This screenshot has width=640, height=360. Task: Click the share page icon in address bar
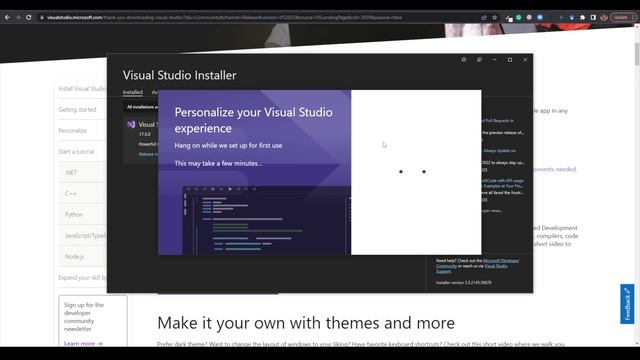(x=484, y=18)
